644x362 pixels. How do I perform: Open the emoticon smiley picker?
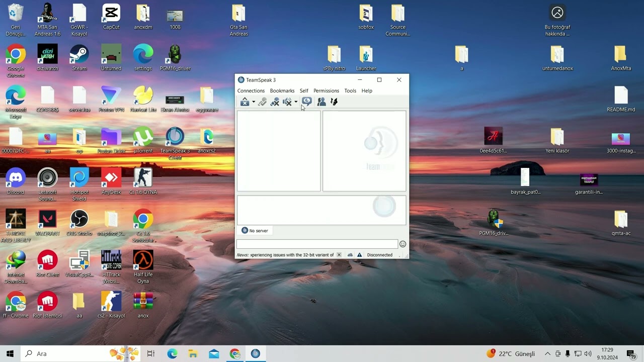403,244
